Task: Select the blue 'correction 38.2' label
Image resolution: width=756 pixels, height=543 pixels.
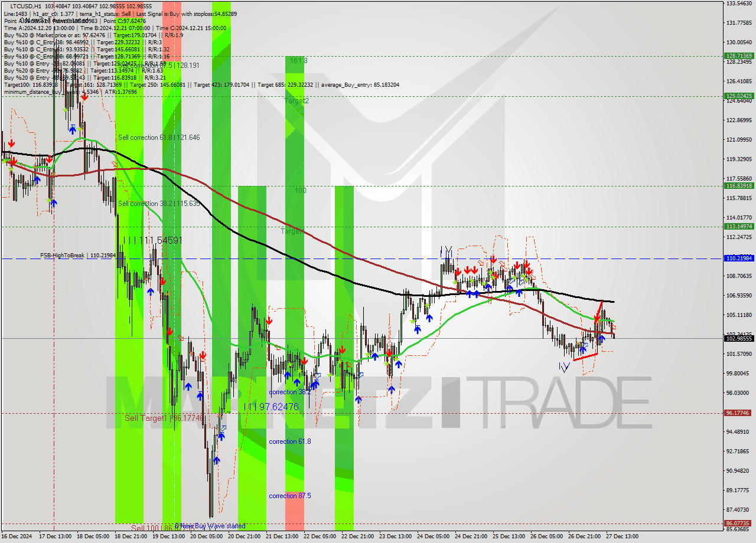Action: [x=289, y=392]
